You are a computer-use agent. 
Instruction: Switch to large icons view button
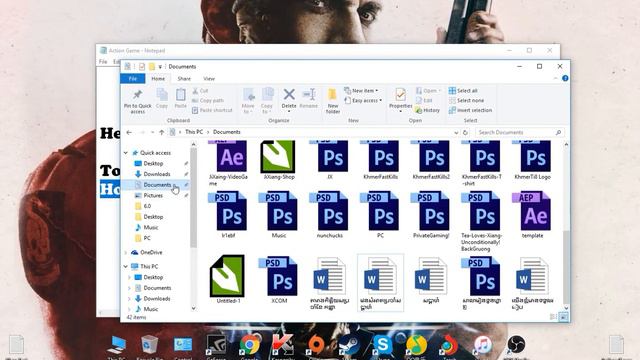564,317
